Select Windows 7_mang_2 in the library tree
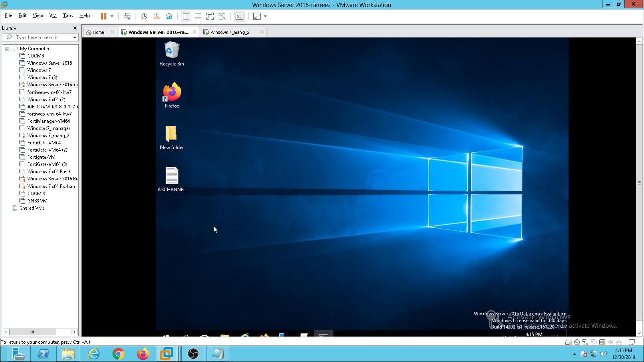 48,136
